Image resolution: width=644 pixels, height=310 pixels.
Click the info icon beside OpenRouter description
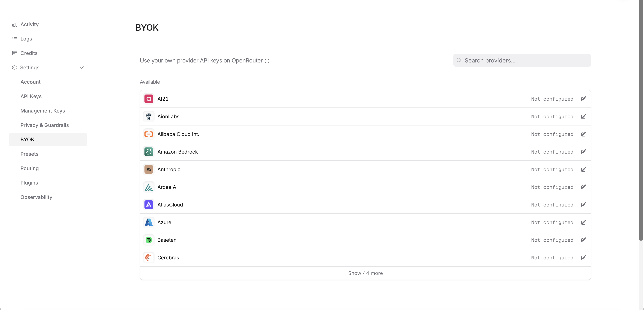[267, 61]
